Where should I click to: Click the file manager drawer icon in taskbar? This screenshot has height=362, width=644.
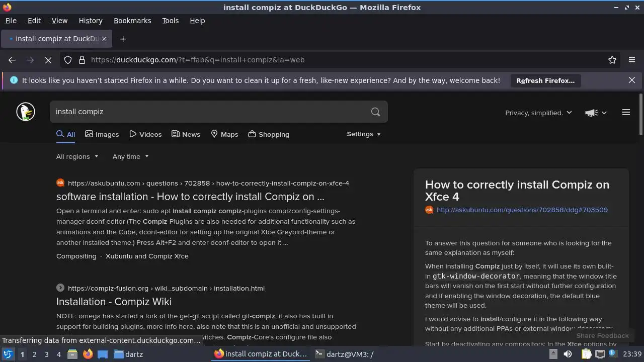72,354
